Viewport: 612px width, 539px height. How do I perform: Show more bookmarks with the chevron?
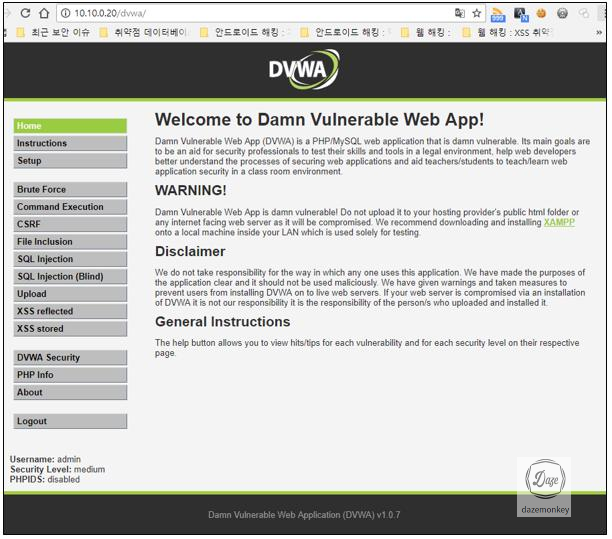[x=599, y=32]
